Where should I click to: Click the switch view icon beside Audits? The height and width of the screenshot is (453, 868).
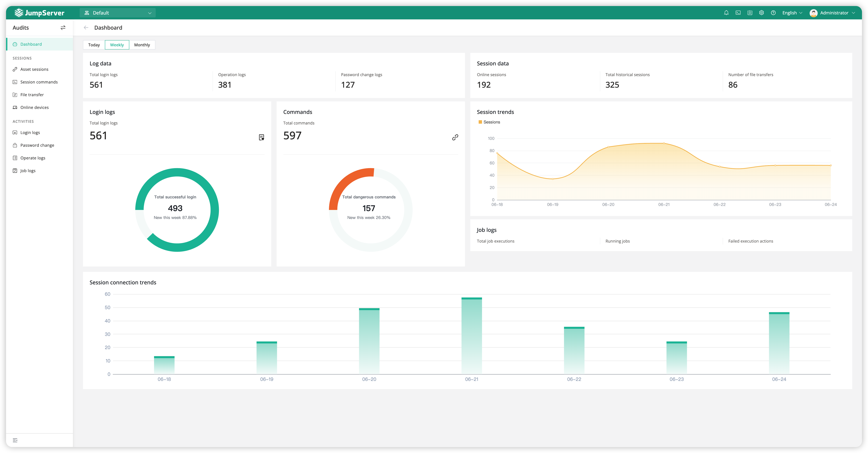[63, 28]
